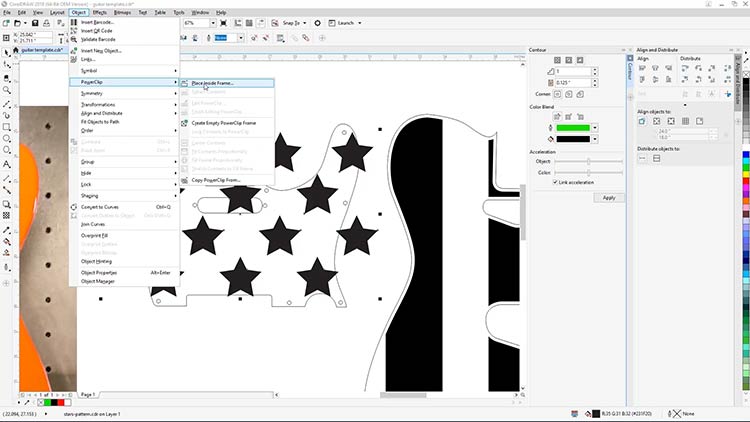Image resolution: width=750 pixels, height=422 pixels.
Task: Select the Pick tool in toolbox
Action: click(x=6, y=53)
